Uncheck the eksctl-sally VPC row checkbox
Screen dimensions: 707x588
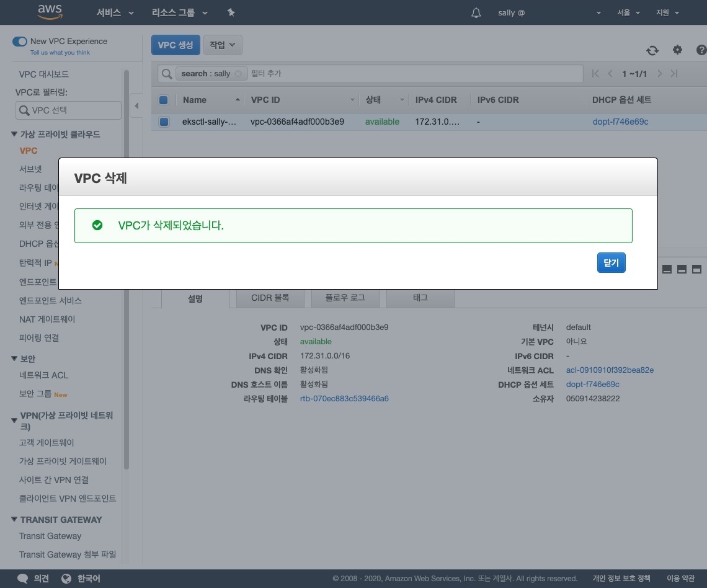164,122
